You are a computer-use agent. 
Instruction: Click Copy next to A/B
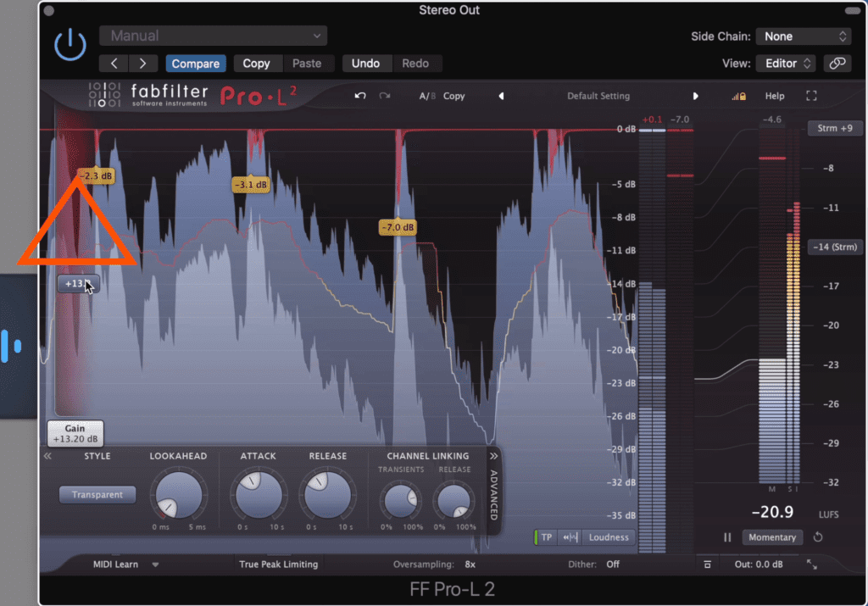click(454, 97)
